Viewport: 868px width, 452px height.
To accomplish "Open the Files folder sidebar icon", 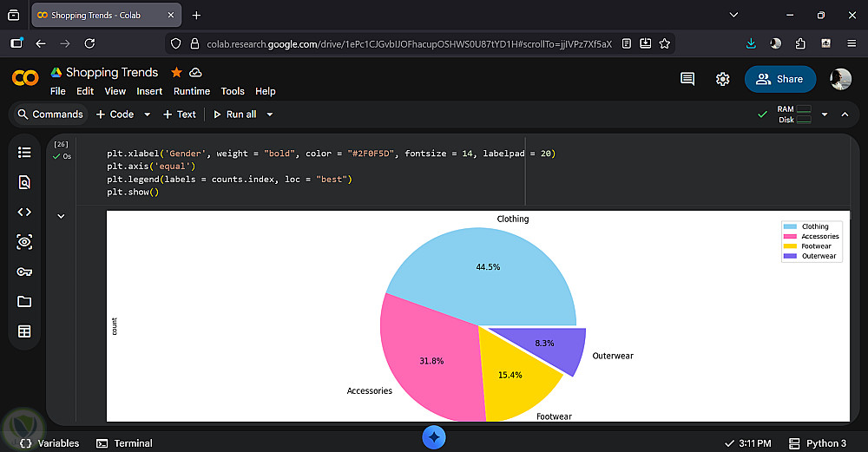I will (24, 301).
